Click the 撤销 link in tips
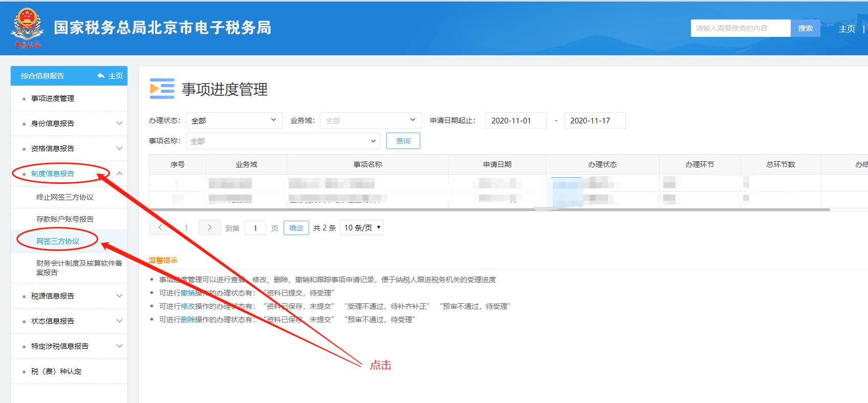The height and width of the screenshot is (403, 868). tap(188, 293)
